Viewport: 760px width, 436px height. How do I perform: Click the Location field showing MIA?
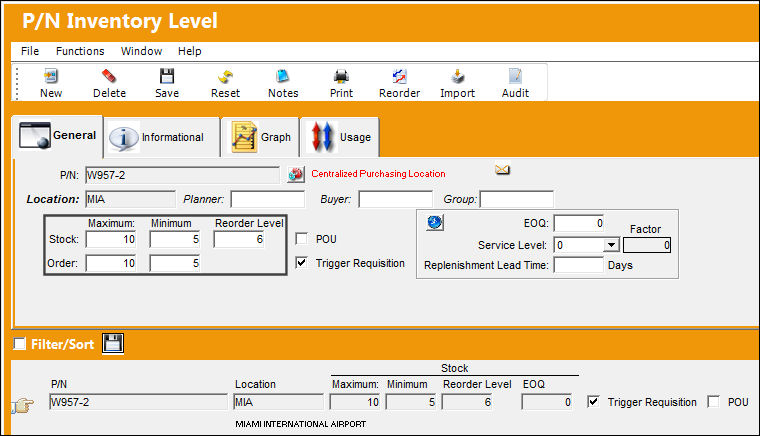[x=130, y=199]
